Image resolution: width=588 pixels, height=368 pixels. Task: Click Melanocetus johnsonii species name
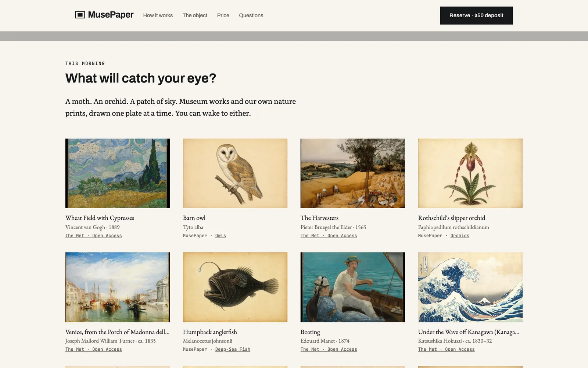(208, 341)
